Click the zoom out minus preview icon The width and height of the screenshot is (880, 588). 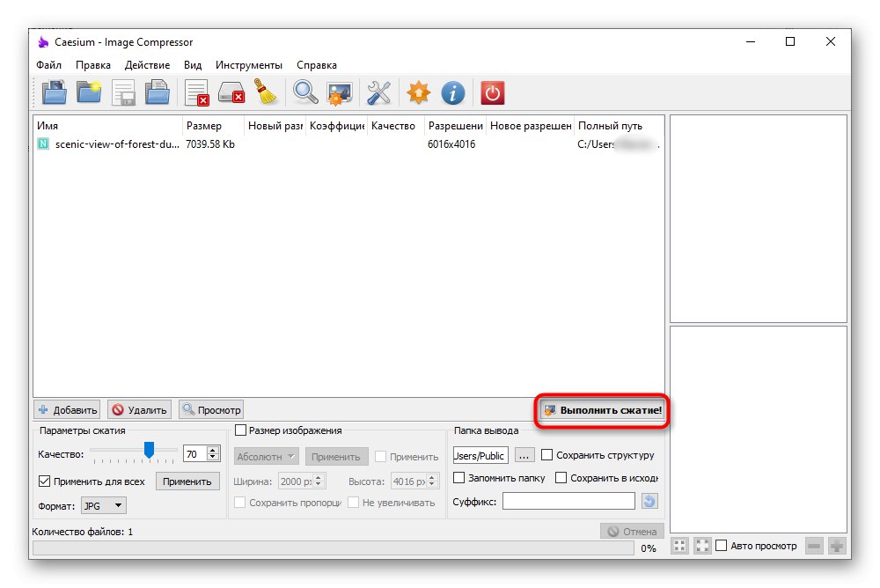pyautogui.click(x=814, y=546)
